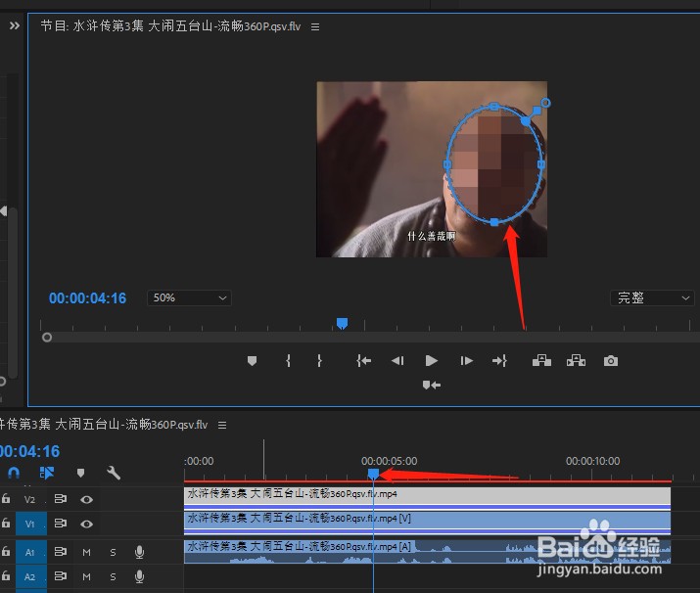This screenshot has height=593, width=700.
Task: Open the 完整 playback resolution dropdown
Action: pos(652,298)
